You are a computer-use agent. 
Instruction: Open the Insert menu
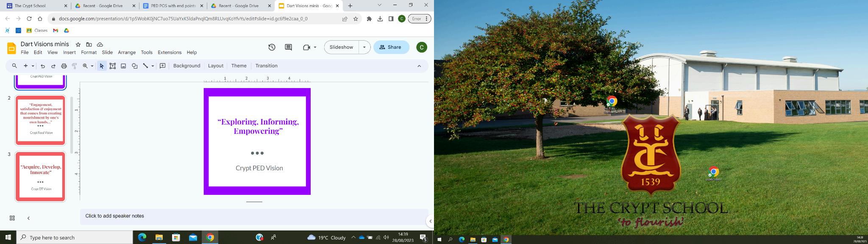click(x=70, y=53)
